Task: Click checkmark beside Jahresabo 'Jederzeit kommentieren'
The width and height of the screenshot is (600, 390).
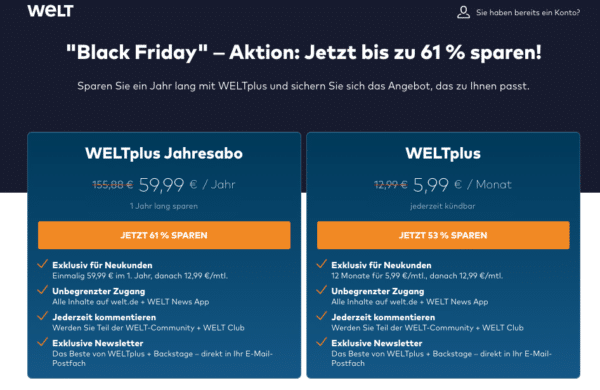Action: tap(42, 316)
